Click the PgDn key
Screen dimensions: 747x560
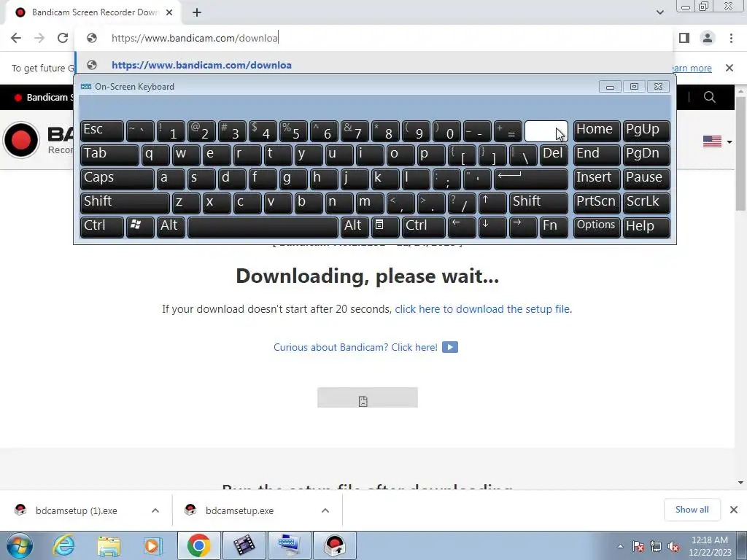[646, 155]
